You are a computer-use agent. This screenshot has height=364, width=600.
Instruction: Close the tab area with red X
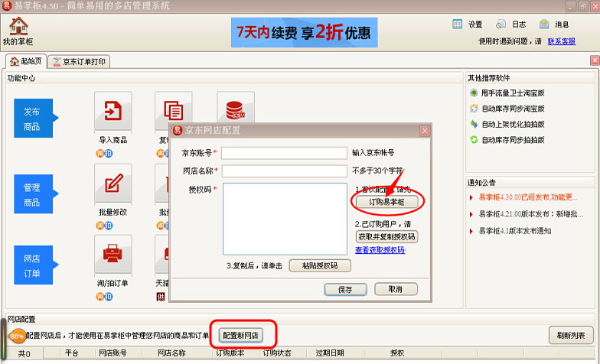[595, 60]
